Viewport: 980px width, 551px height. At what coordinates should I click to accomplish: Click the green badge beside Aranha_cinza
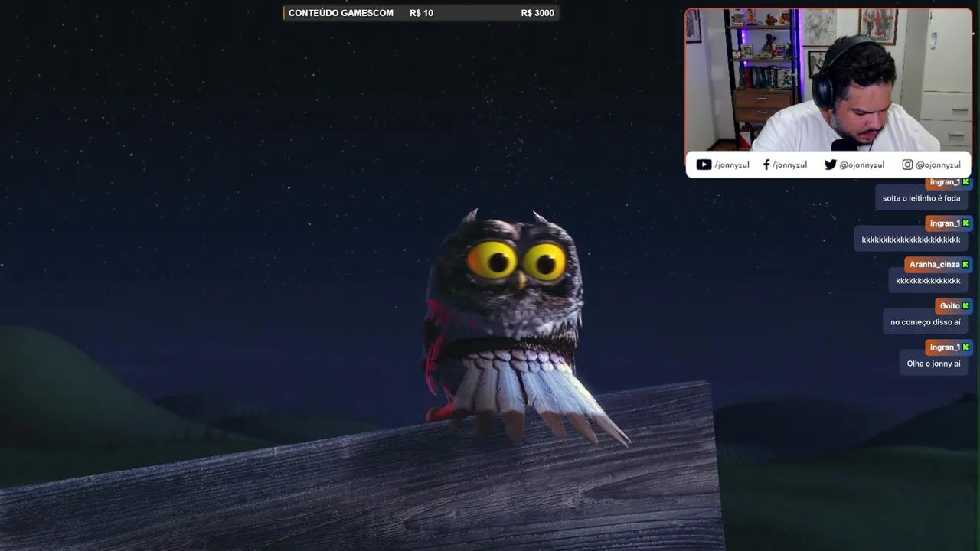(x=965, y=265)
